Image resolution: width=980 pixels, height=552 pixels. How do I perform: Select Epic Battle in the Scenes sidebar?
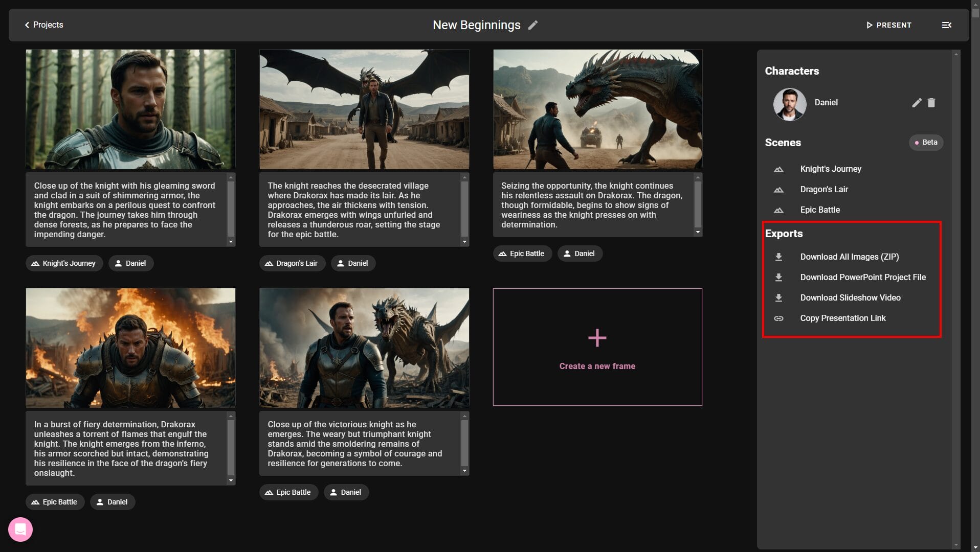(x=820, y=210)
